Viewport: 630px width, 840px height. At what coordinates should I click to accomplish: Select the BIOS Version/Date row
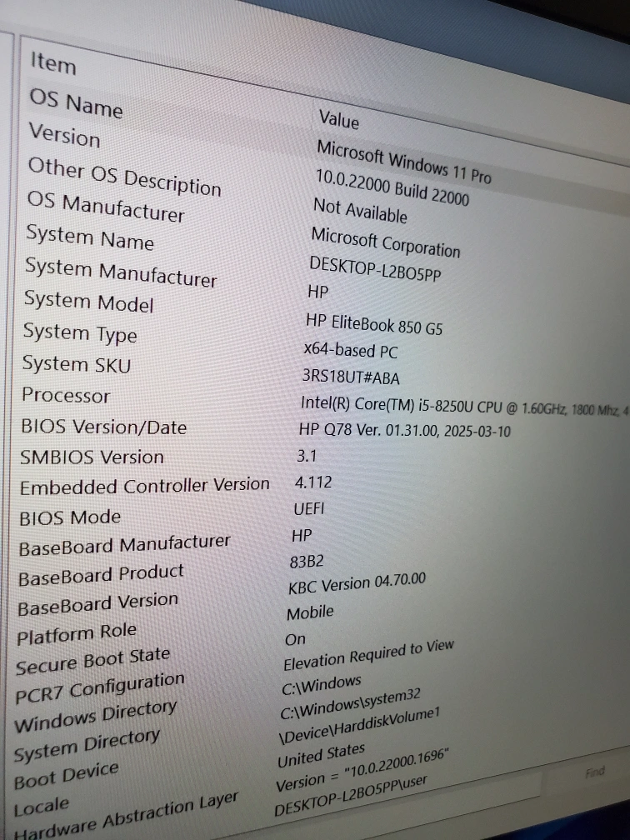pos(103,427)
